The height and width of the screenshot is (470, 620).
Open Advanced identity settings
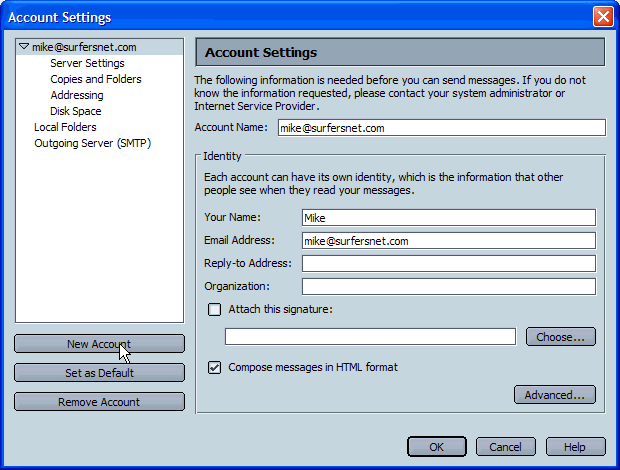[x=554, y=395]
